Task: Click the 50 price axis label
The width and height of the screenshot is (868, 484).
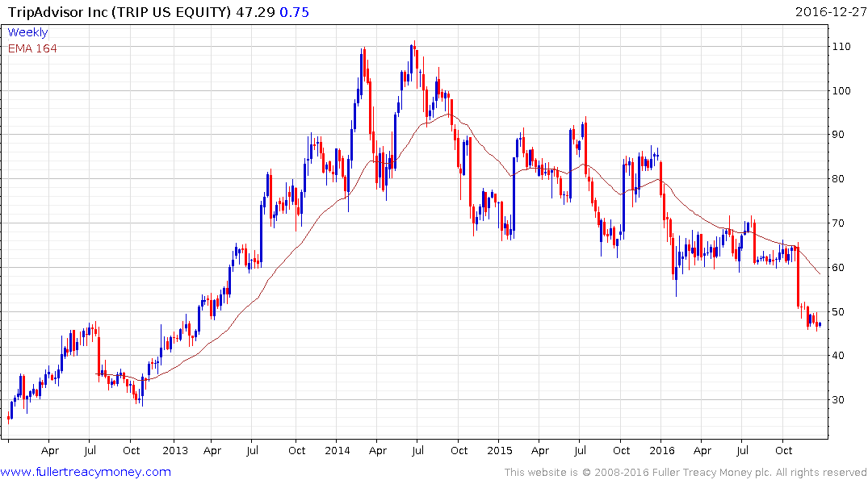Action: (x=838, y=311)
